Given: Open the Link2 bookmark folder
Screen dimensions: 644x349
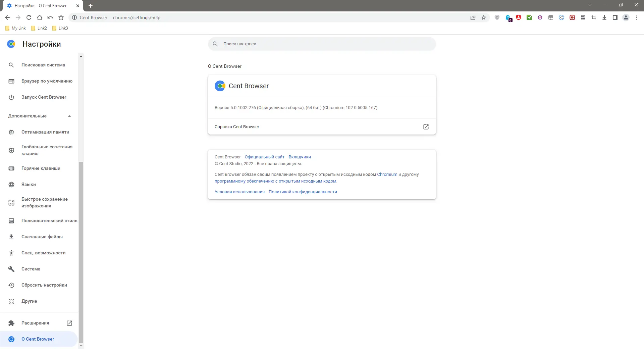Looking at the screenshot, I should pyautogui.click(x=39, y=28).
